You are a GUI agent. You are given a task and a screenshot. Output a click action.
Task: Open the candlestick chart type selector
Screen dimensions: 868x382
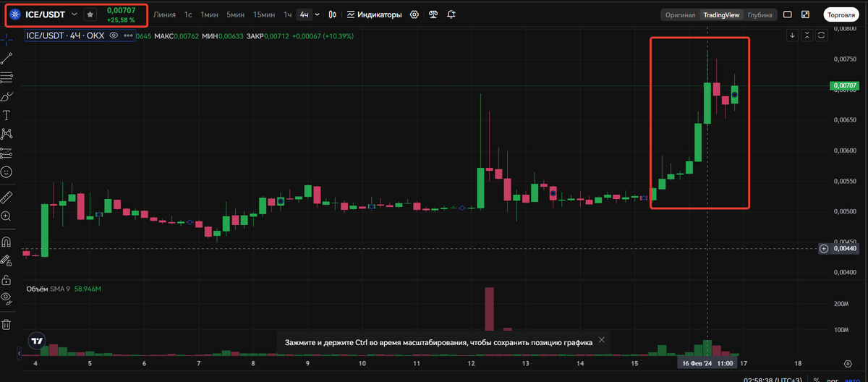pos(332,14)
